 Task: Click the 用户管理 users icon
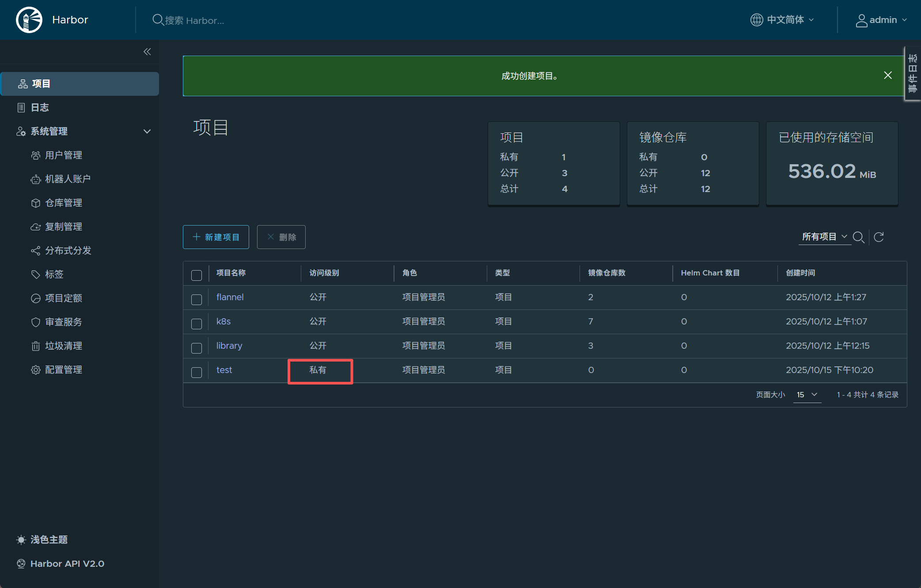pos(36,155)
